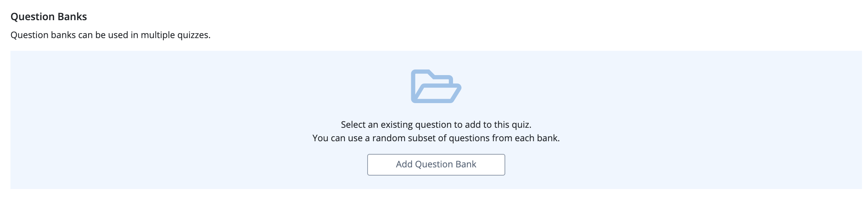Click the 'existing question' phrase
The image size is (868, 198).
415,125
